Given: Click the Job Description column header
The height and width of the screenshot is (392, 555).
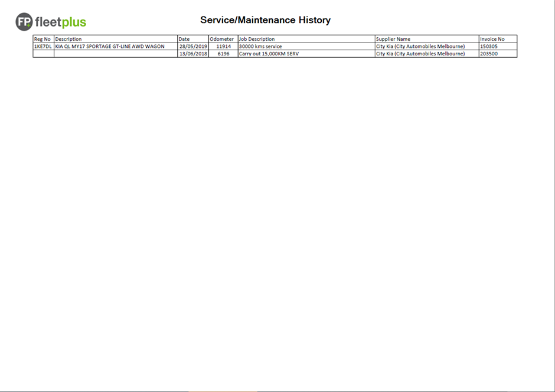Looking at the screenshot, I should 257,39.
